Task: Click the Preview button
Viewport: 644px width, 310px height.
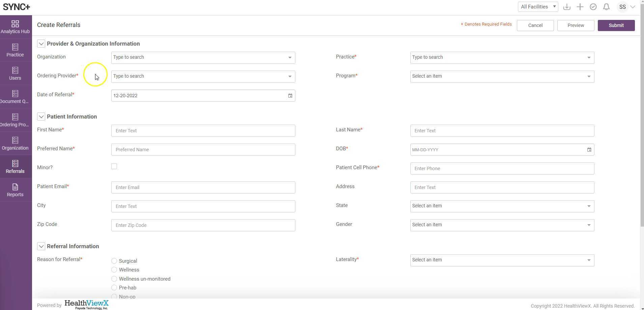Action: [x=576, y=26]
